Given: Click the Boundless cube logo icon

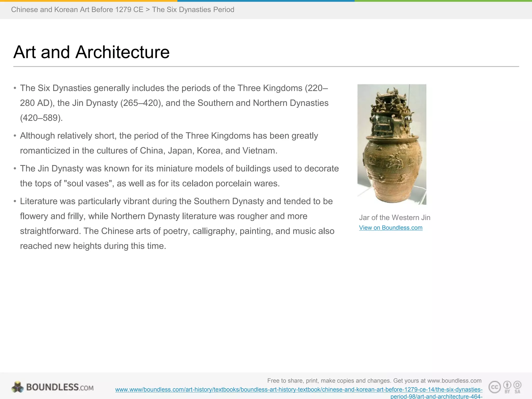Looking at the screenshot, I should coord(17,387).
